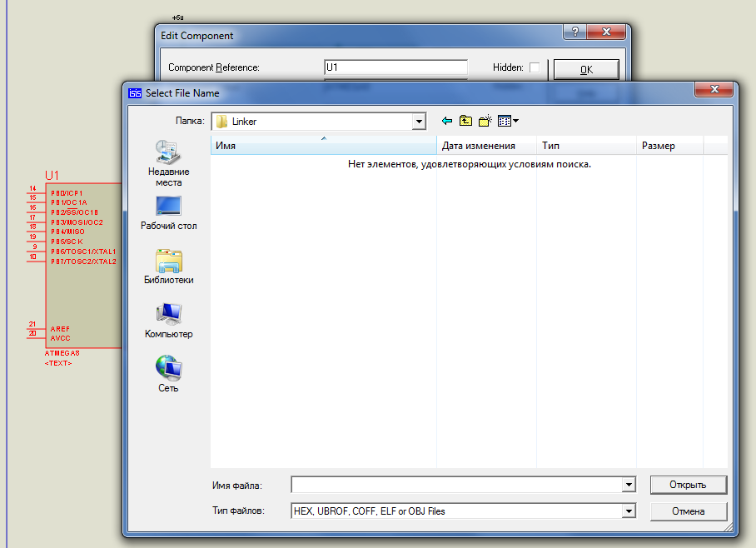The width and height of the screenshot is (756, 548).
Task: Go back using the green arrow icon
Action: tap(447, 121)
